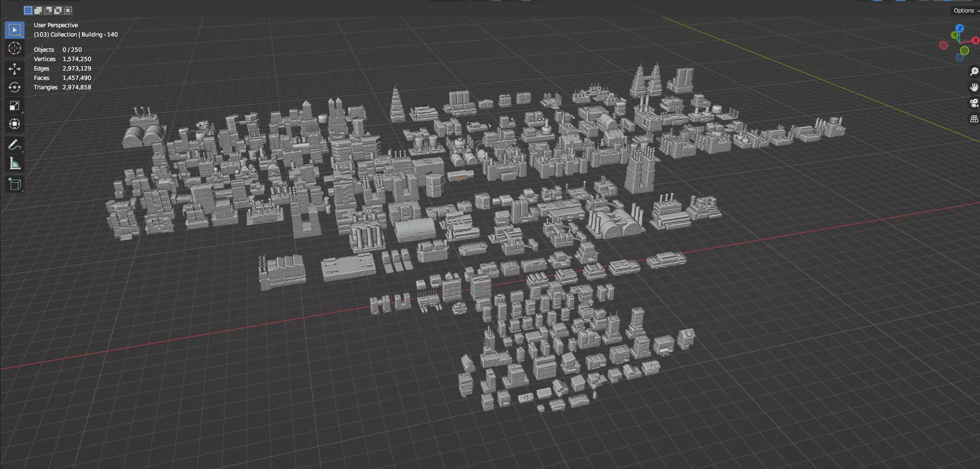The width and height of the screenshot is (980, 469).
Task: Select the Scale tool
Action: click(x=15, y=105)
